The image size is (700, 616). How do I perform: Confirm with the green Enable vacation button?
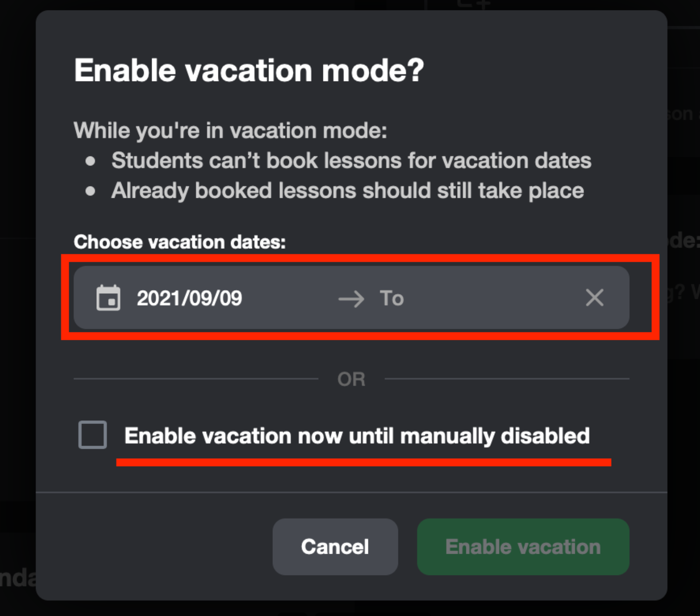click(523, 547)
